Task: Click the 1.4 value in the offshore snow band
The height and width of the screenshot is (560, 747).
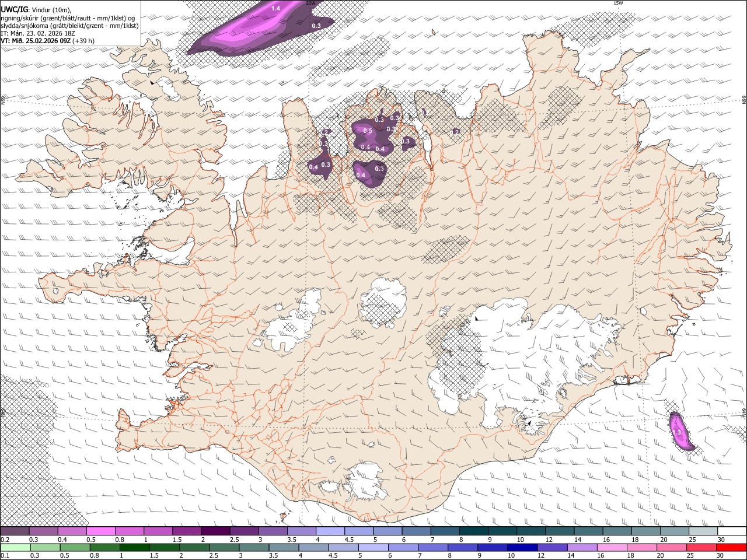Action: [x=276, y=8]
